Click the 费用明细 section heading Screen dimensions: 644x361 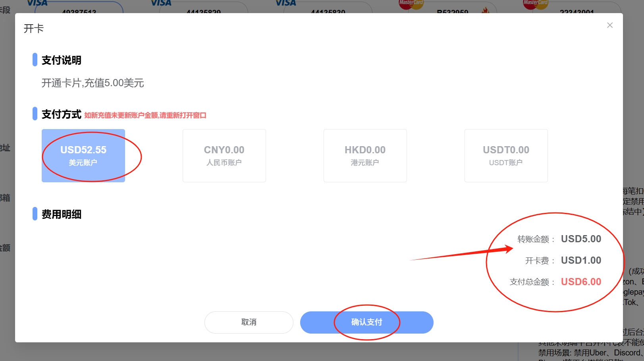62,214
